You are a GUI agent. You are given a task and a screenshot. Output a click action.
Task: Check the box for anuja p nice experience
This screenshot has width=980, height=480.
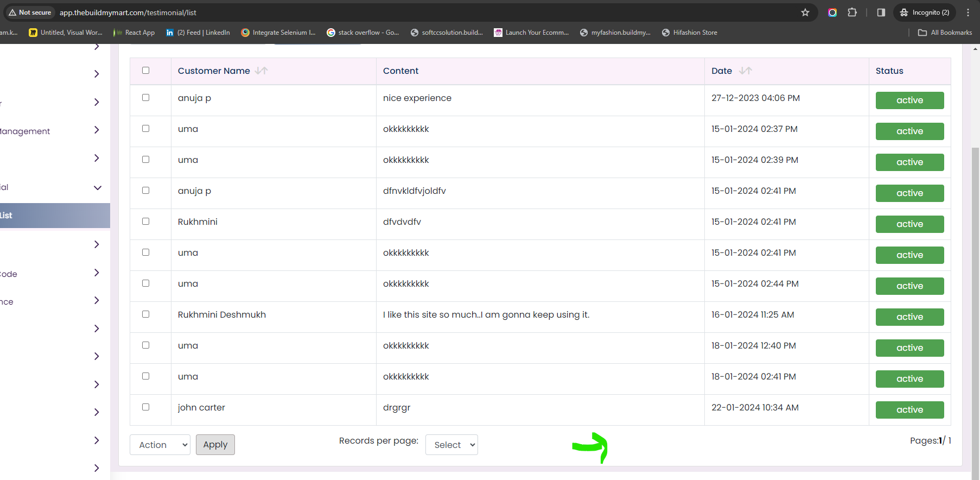click(145, 98)
